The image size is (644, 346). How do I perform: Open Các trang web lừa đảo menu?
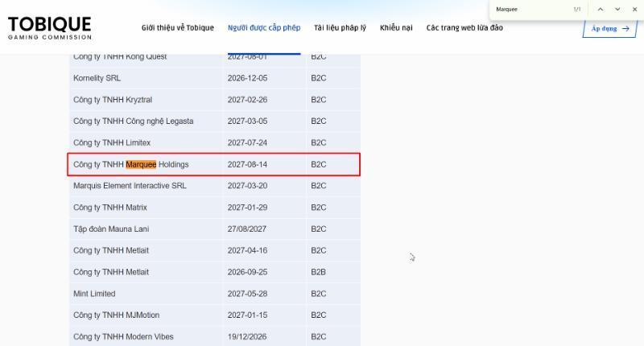point(464,28)
